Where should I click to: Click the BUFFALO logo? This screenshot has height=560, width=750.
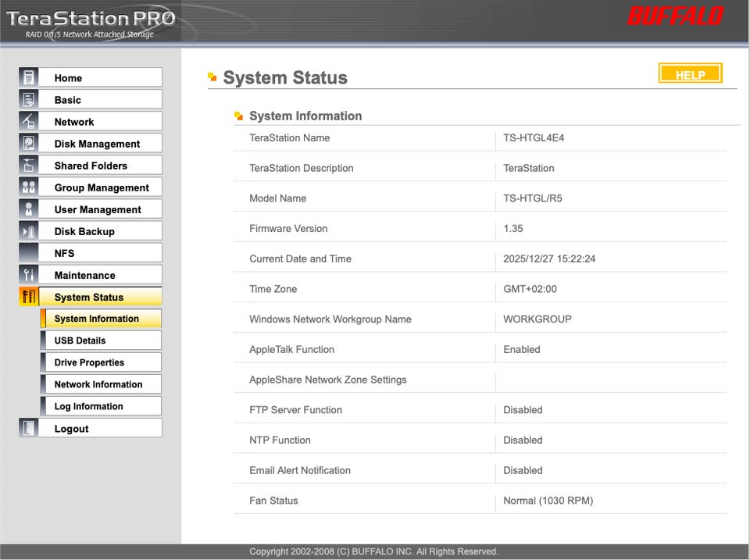(x=675, y=16)
